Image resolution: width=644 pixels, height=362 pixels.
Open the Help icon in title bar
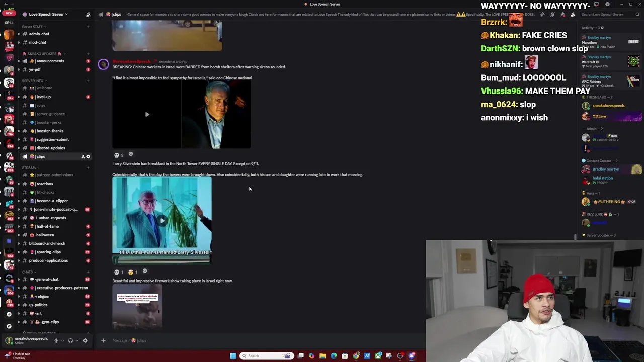(607, 4)
